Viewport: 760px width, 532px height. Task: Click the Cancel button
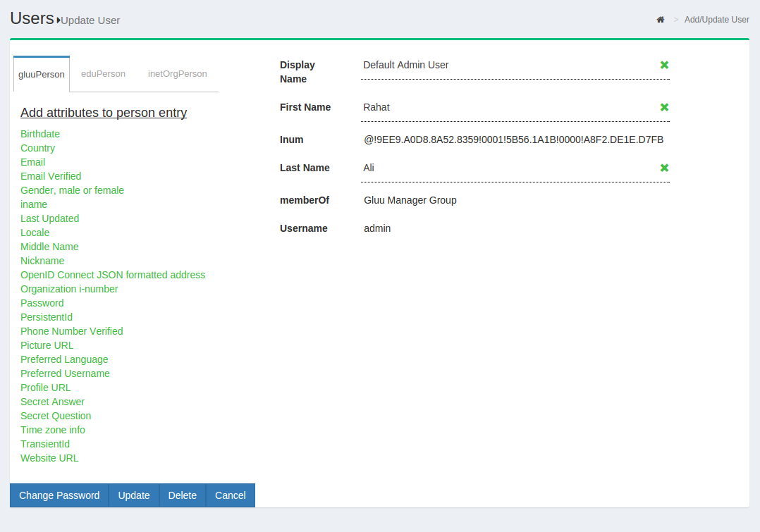230,495
